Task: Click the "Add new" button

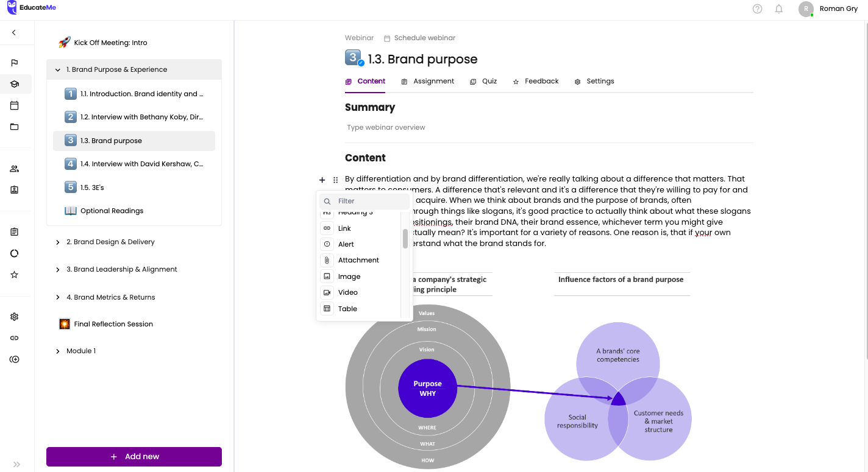Action: (133, 456)
